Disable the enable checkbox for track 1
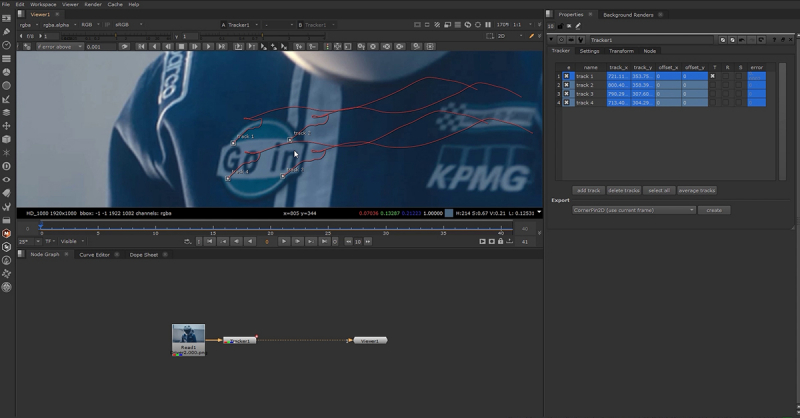The width and height of the screenshot is (800, 418). [x=567, y=76]
